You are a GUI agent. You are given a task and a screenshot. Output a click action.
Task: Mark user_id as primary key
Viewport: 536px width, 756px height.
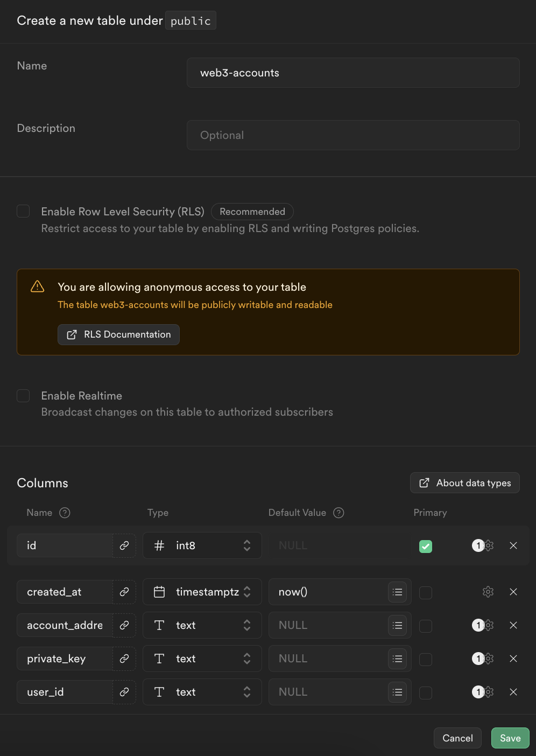pyautogui.click(x=426, y=693)
